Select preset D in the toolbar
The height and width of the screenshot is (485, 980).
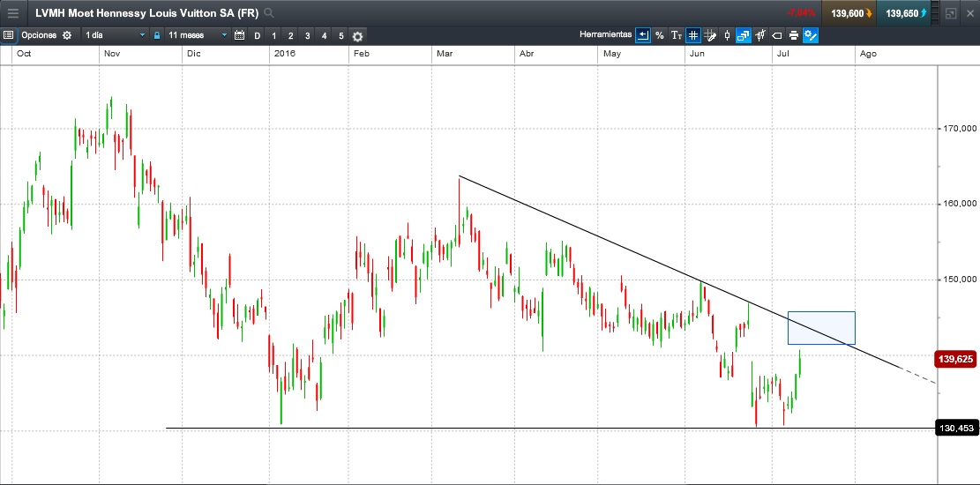[x=257, y=36]
